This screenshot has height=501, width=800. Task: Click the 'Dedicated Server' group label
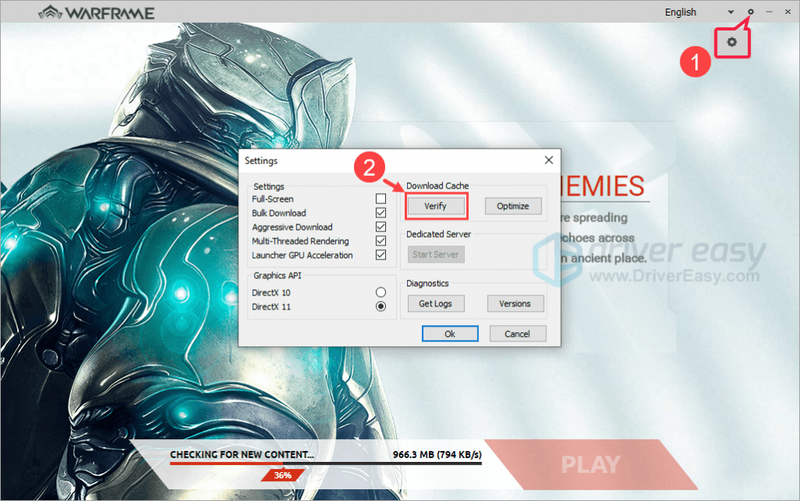click(438, 234)
